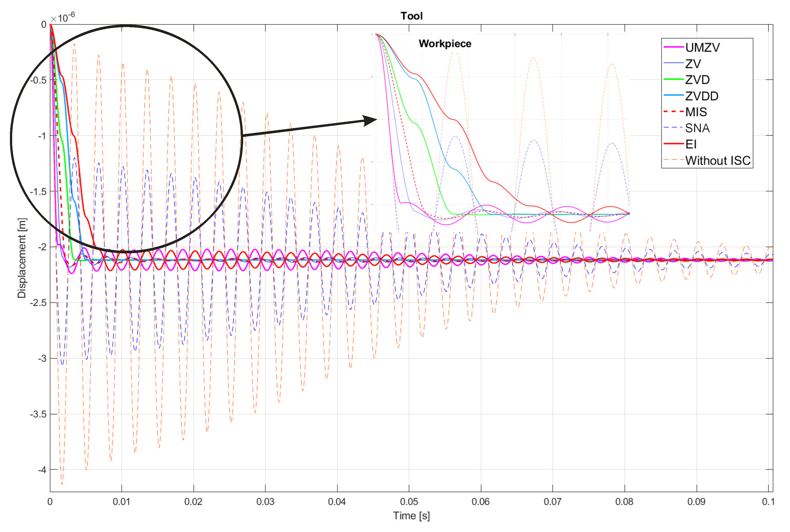Click the red dashed MIS line sample
This screenshot has height=532, width=790.
click(x=674, y=112)
